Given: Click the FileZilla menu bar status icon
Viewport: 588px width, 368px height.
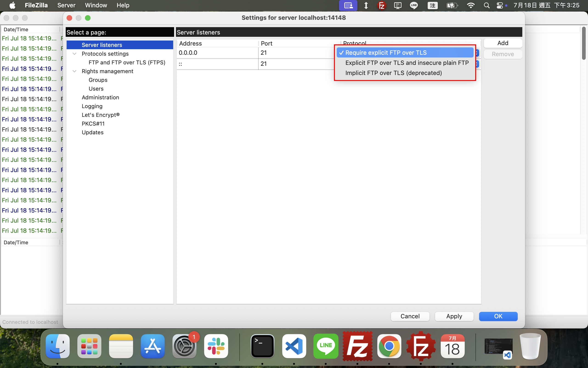Looking at the screenshot, I should tap(382, 5).
